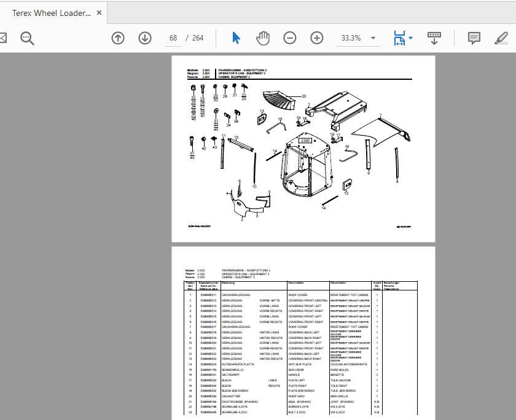
Task: Click the vertical scrollbar on the right
Action: point(512,184)
